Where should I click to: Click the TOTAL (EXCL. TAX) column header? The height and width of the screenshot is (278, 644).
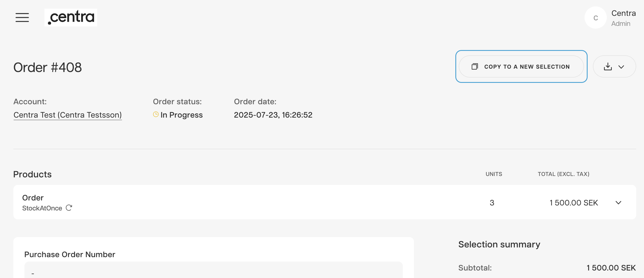pos(563,174)
